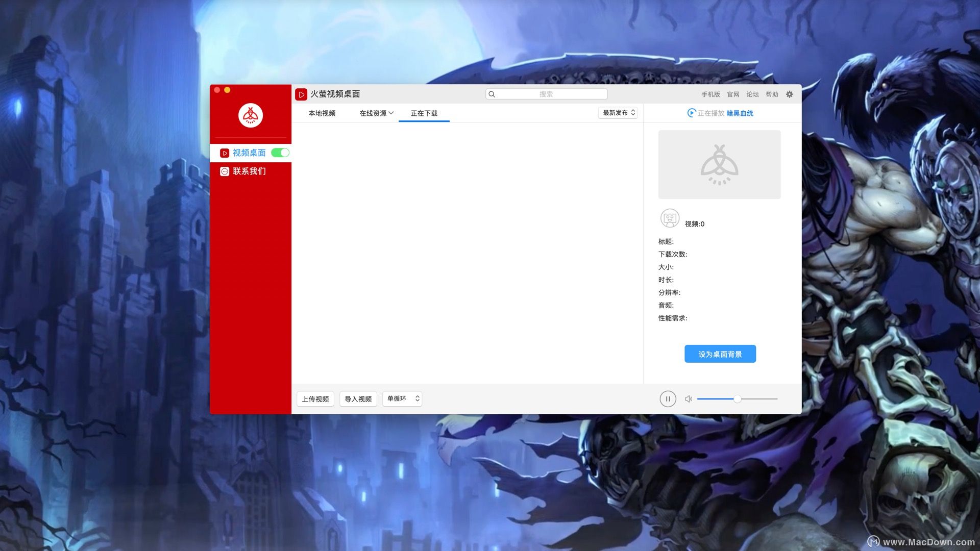Click the avatar icon beside 视频:0
The height and width of the screenshot is (551, 980).
(669, 218)
